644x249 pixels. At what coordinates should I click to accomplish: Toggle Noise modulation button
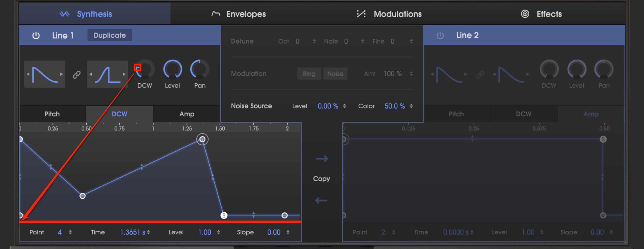pos(335,74)
